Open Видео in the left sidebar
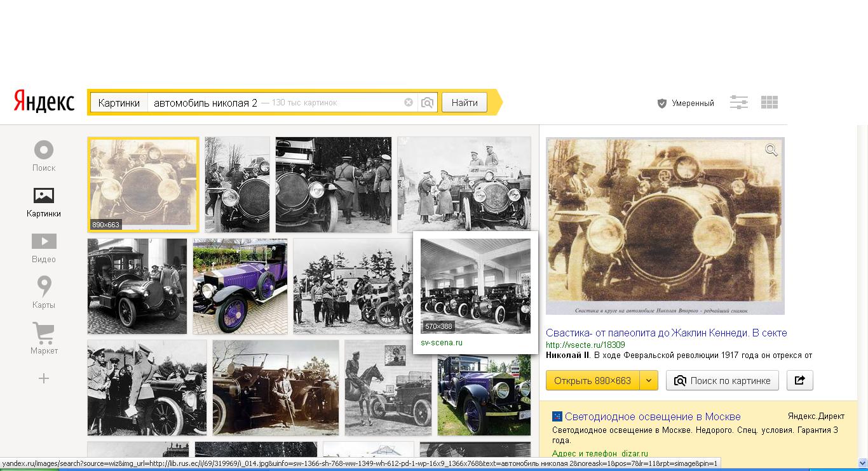Viewport: 868px width, 471px height. [x=44, y=248]
